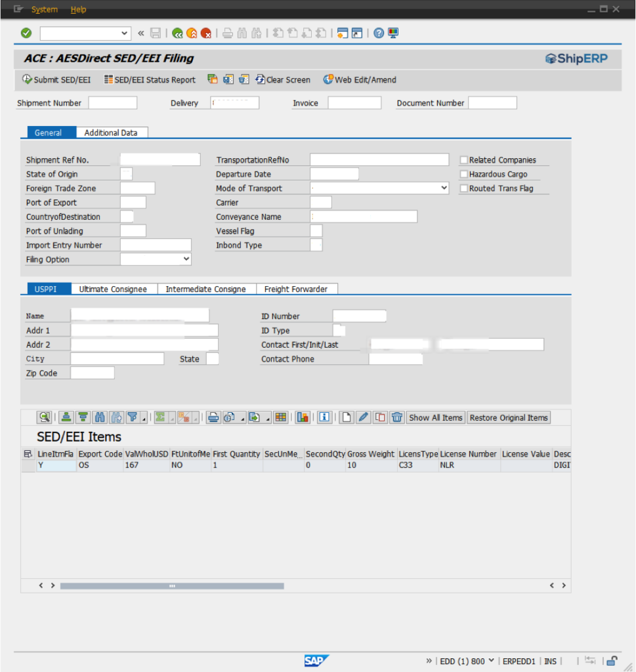
Task: Click the Print icon in the items toolbar
Action: click(x=213, y=417)
